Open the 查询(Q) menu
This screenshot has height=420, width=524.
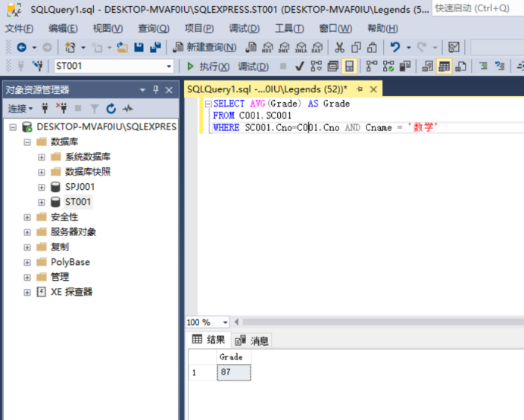(154, 29)
